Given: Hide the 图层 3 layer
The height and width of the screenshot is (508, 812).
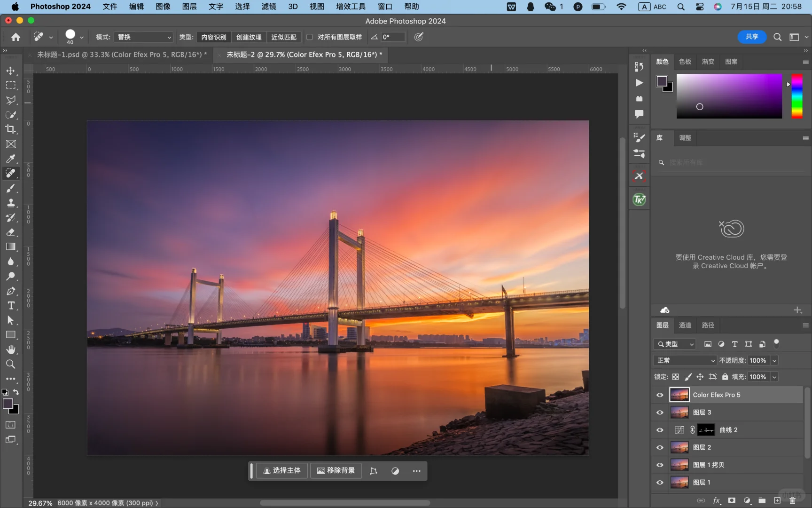Looking at the screenshot, I should pyautogui.click(x=660, y=413).
